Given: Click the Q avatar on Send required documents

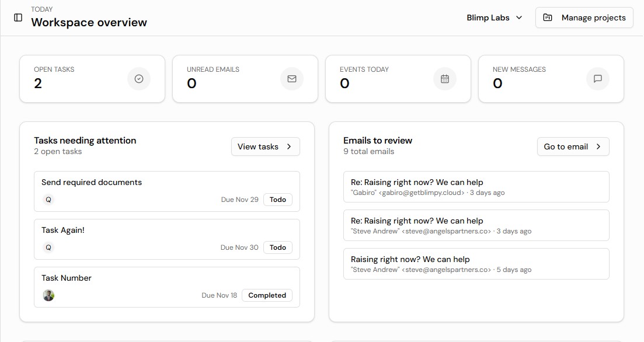Looking at the screenshot, I should [48, 200].
